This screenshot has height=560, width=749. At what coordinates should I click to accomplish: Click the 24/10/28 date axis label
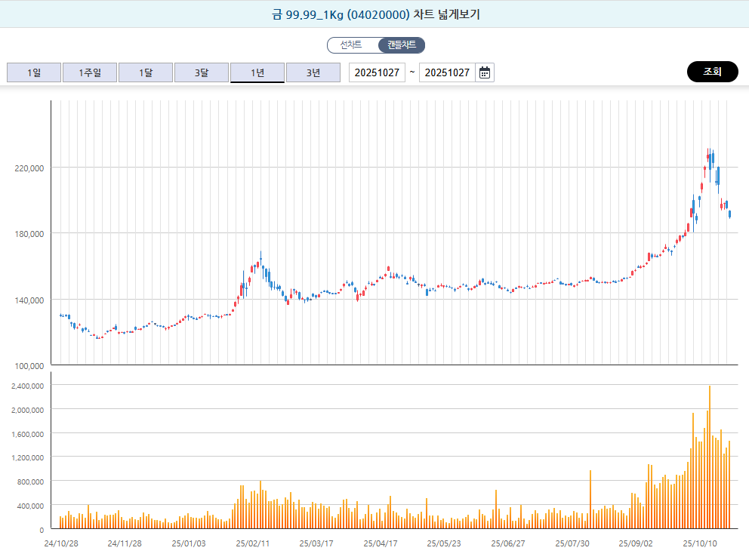coord(60,543)
